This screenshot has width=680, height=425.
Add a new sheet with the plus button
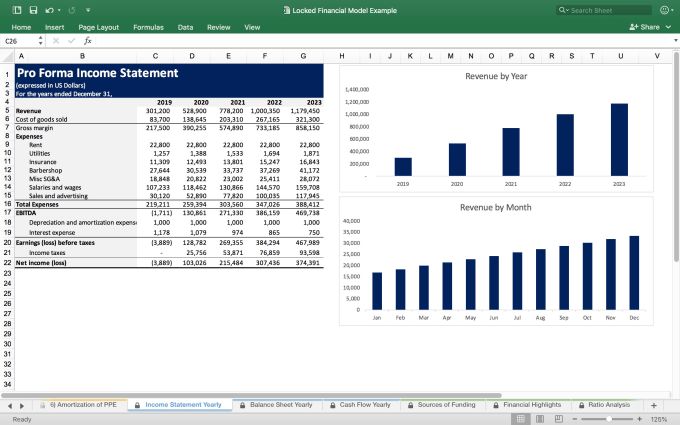[654, 405]
